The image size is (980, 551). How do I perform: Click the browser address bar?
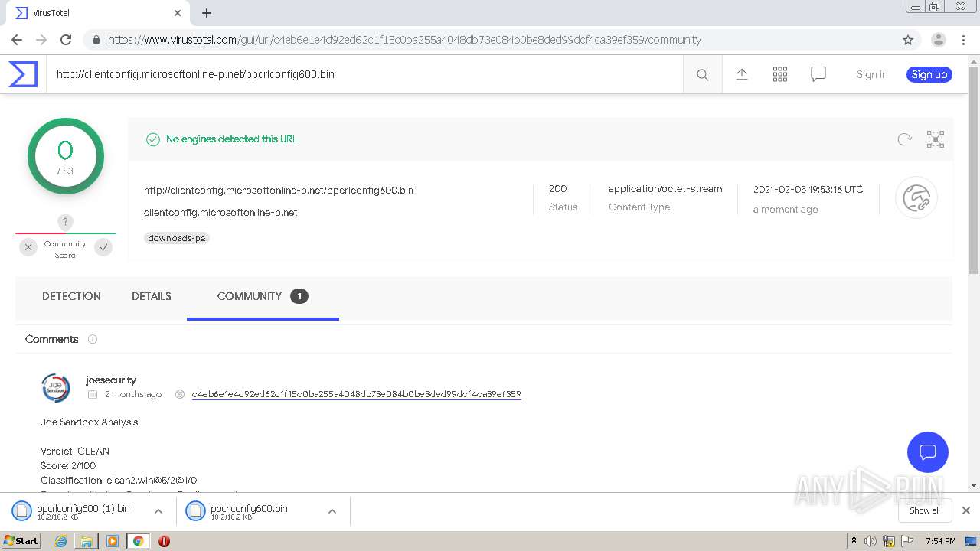tap(490, 40)
